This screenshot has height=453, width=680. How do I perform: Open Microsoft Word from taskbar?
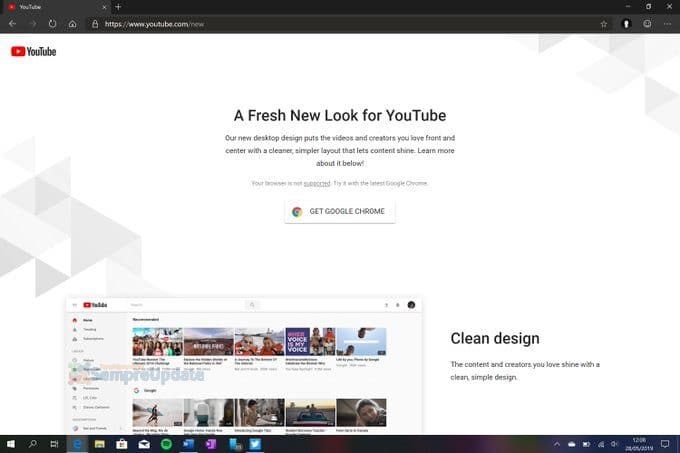click(188, 444)
